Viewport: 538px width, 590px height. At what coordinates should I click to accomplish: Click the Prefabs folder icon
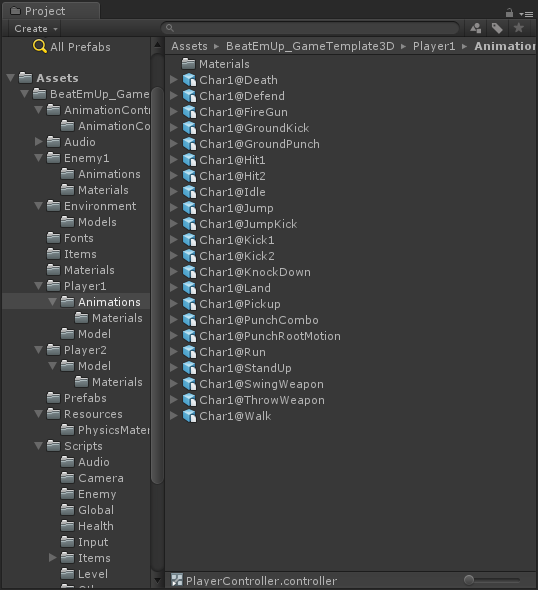click(x=53, y=398)
